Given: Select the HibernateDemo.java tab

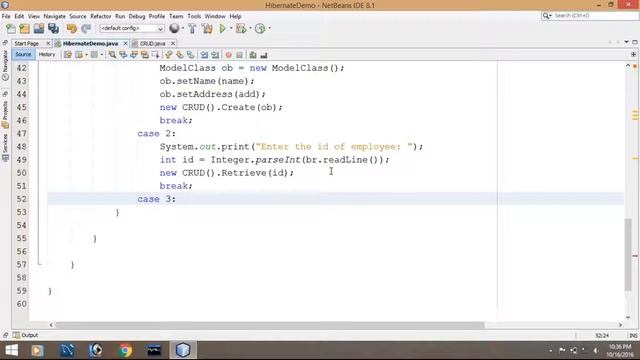Looking at the screenshot, I should pos(90,43).
